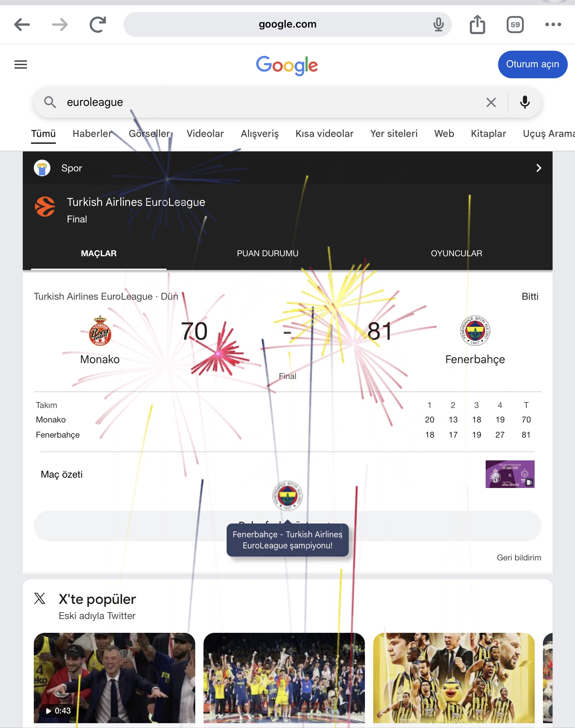Expand the Spor section chevron
The height and width of the screenshot is (728, 575).
(539, 168)
